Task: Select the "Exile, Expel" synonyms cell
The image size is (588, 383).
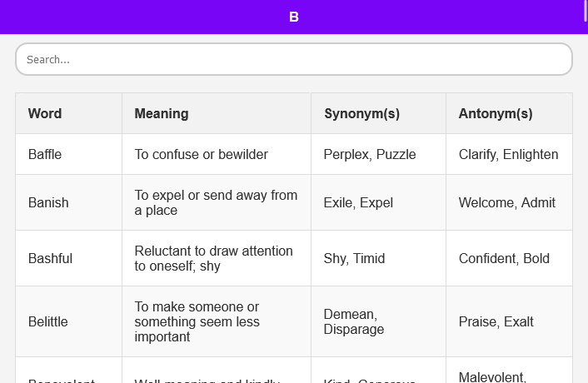Action: point(358,202)
